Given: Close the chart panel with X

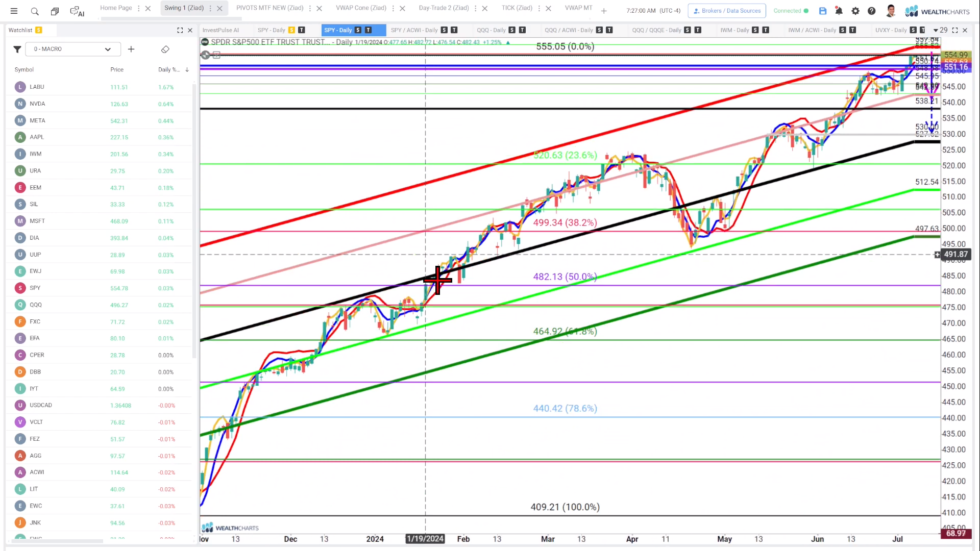Looking at the screenshot, I should coord(965,30).
